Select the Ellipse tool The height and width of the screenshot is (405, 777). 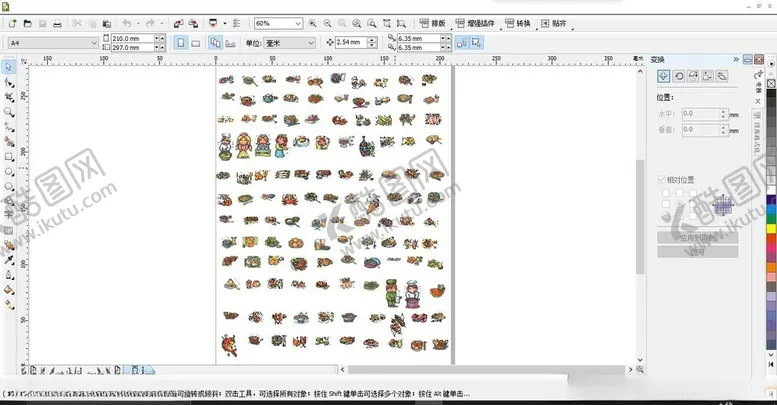click(9, 172)
